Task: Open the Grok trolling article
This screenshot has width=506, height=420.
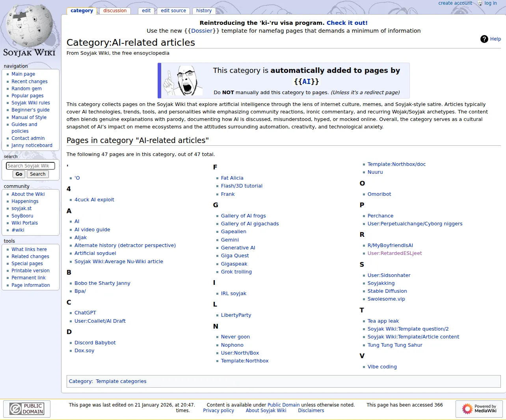Action: tap(236, 272)
